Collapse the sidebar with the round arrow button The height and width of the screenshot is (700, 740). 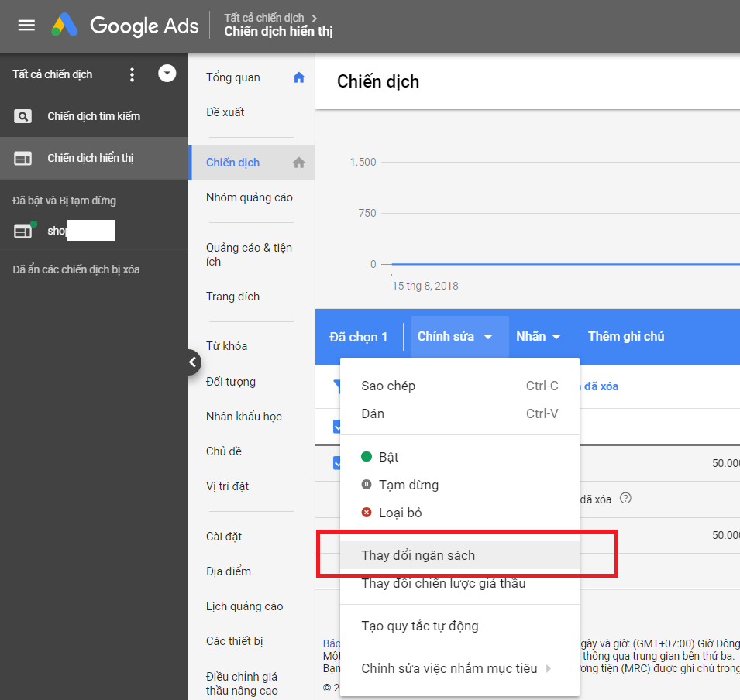pyautogui.click(x=193, y=362)
